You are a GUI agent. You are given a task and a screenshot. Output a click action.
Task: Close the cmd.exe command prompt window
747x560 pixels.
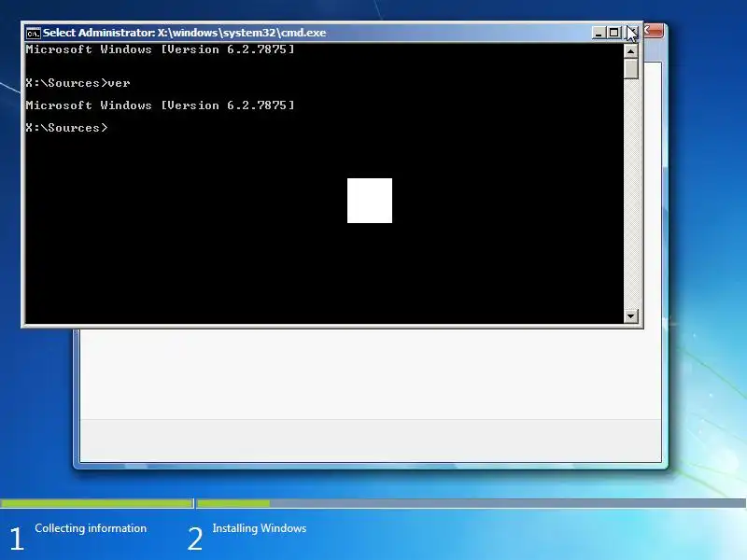(x=629, y=33)
